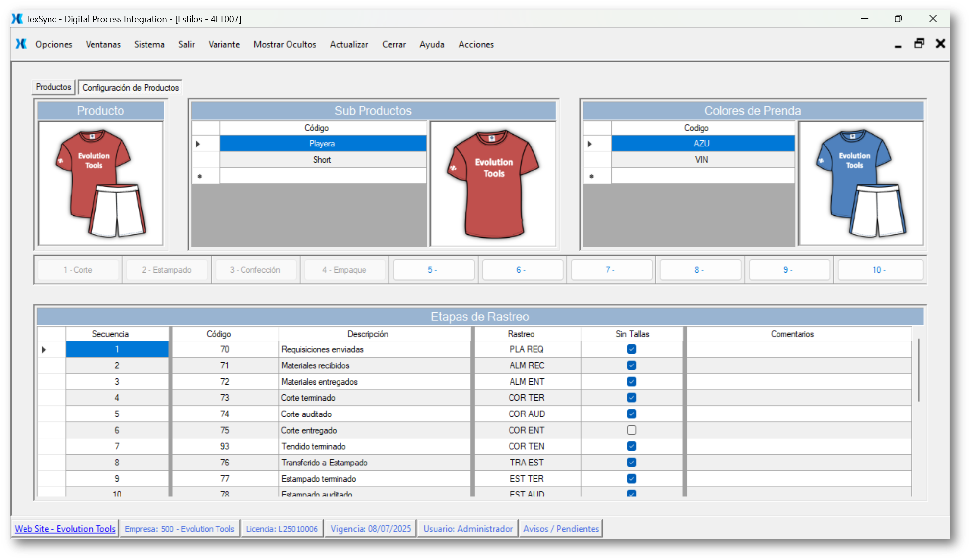The image size is (971, 560).
Task: Minimize the inner Estilos child window
Action: 898,45
